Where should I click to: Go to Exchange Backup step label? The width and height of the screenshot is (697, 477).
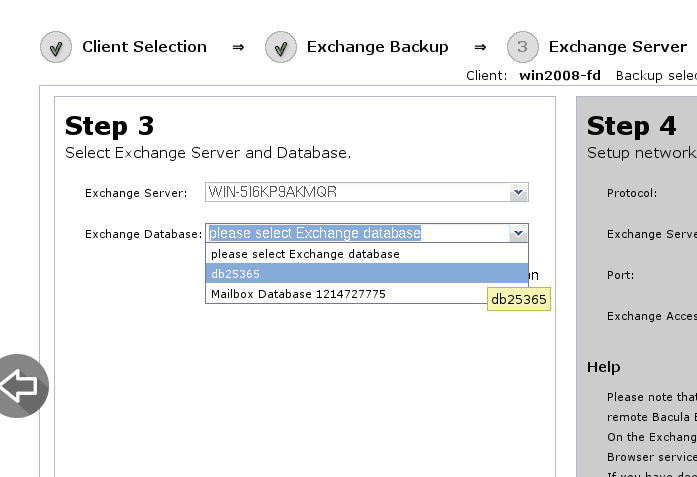click(x=377, y=47)
